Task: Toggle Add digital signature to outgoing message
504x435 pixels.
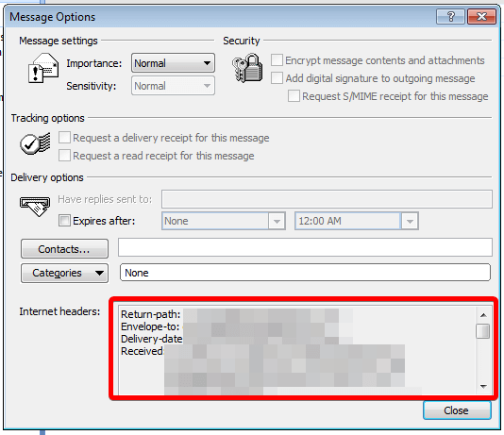Action: click(x=277, y=78)
